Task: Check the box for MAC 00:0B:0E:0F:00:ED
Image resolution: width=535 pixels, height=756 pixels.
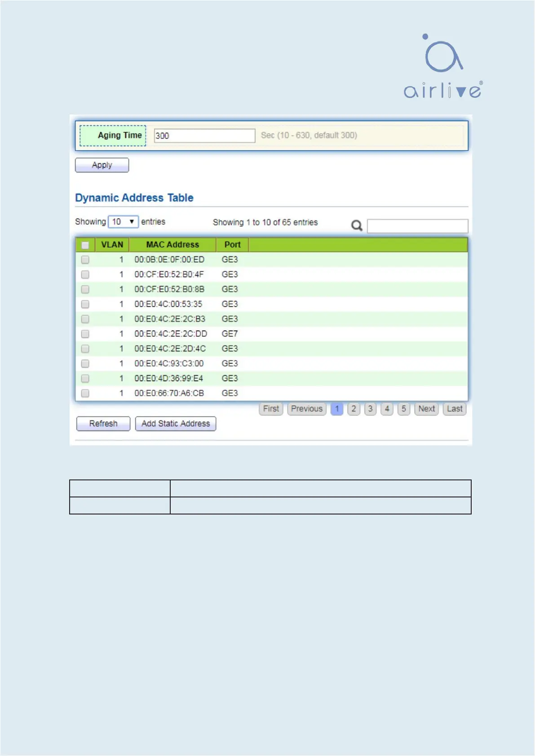Action: pos(85,260)
